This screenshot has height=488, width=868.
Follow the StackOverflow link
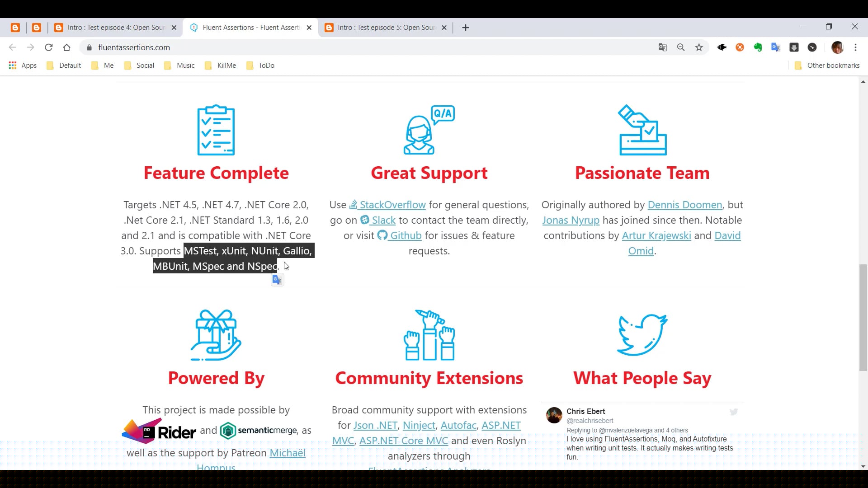pyautogui.click(x=392, y=205)
